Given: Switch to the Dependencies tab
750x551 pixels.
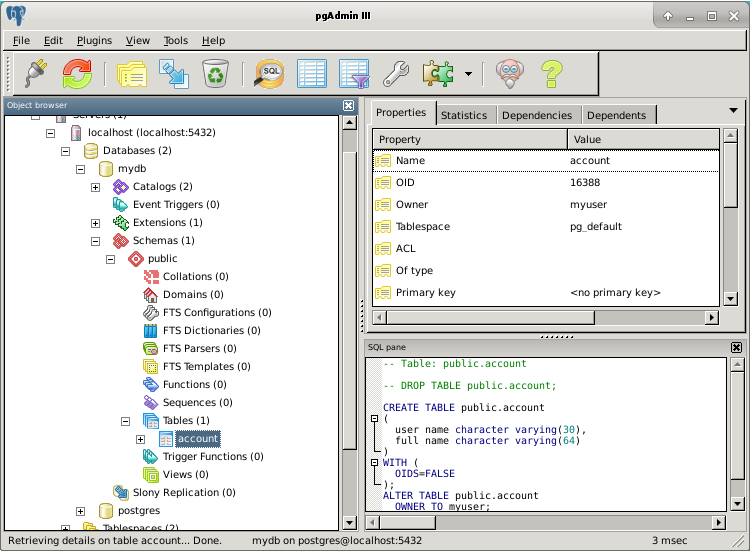Looking at the screenshot, I should pyautogui.click(x=537, y=115).
